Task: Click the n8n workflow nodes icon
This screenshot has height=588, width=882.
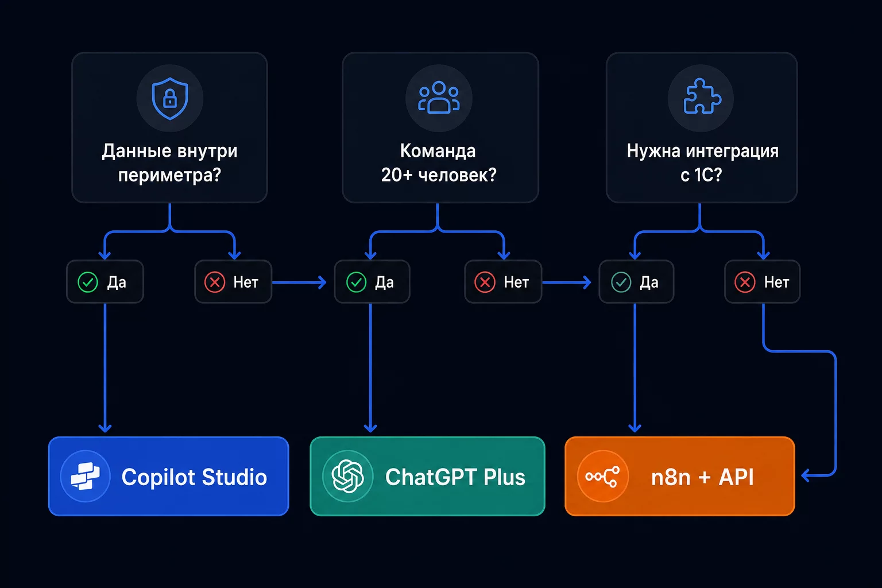Action: pos(603,477)
